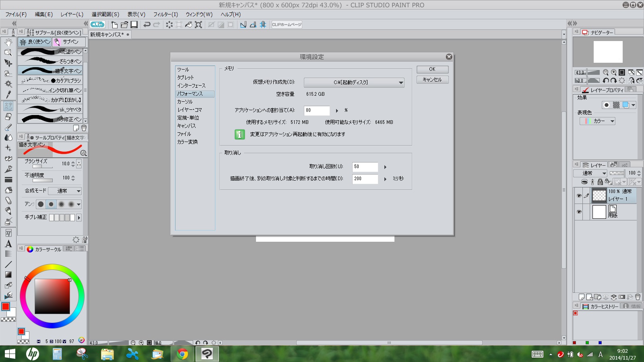Open the フィルター menu
644x362 pixels.
point(165,14)
